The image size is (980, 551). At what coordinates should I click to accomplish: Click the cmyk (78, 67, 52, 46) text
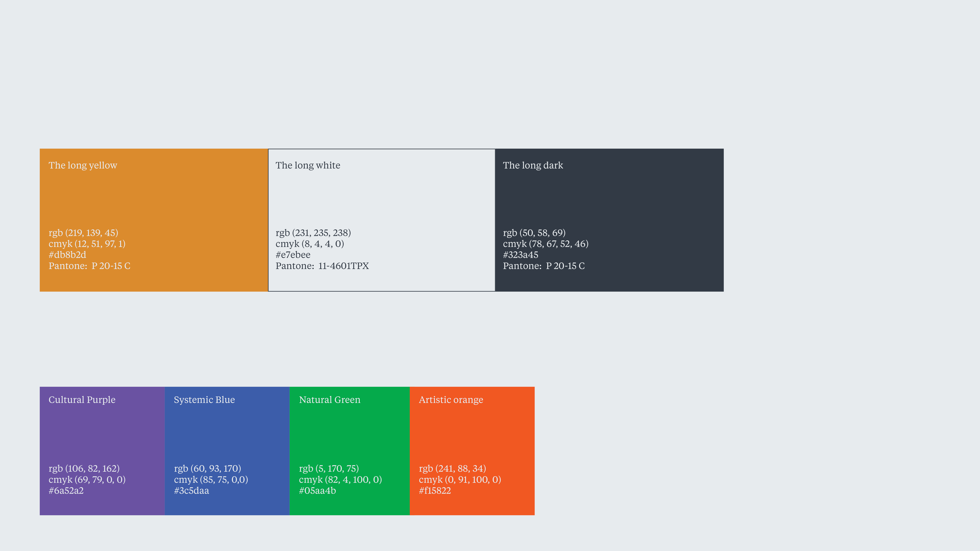point(546,244)
